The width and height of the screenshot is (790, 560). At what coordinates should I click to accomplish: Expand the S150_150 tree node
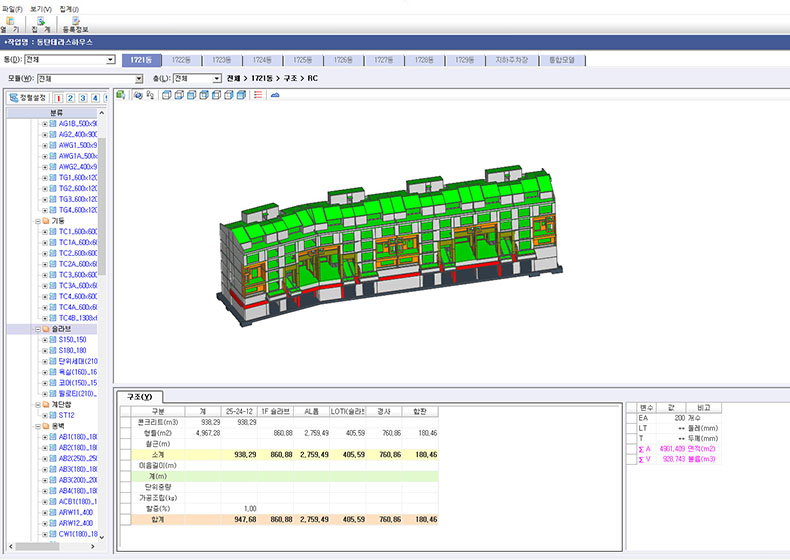[x=45, y=340]
